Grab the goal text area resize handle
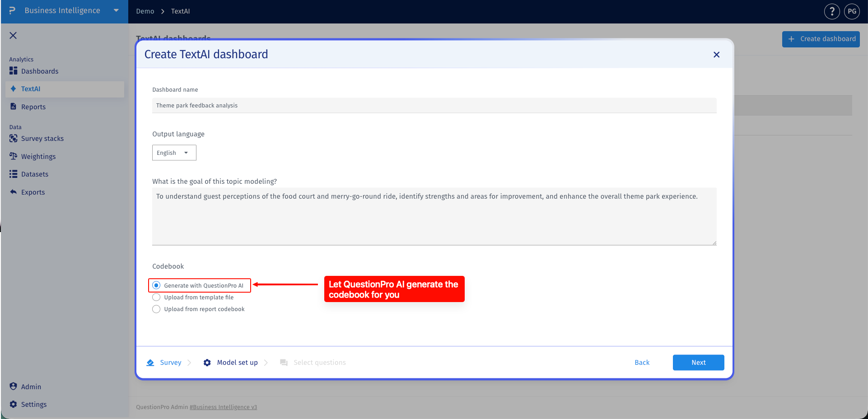Image resolution: width=868 pixels, height=419 pixels. click(x=714, y=243)
